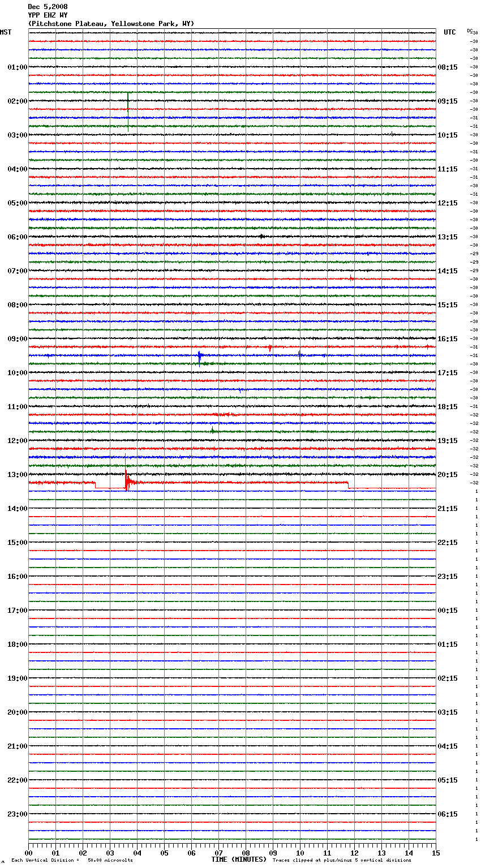This screenshot has height=868, width=481.
Task: Click the Pitchstone Plateau location subtitle
Action: pos(111,24)
